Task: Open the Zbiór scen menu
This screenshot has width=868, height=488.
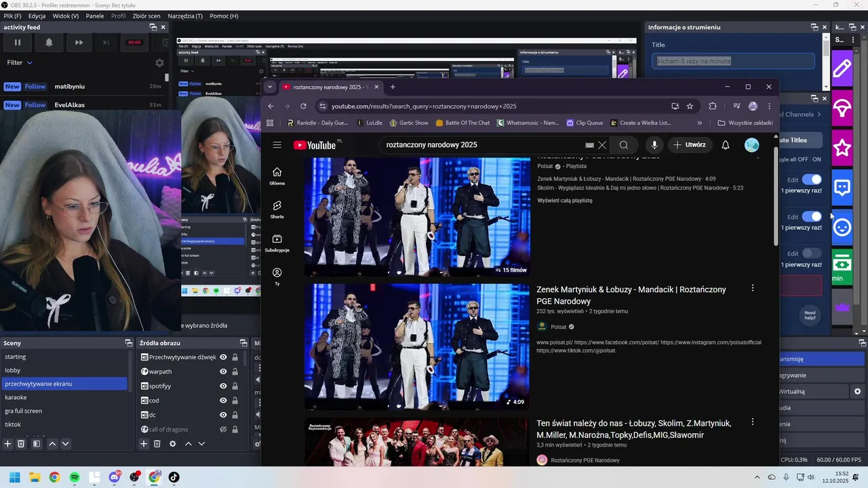Action: click(x=146, y=16)
